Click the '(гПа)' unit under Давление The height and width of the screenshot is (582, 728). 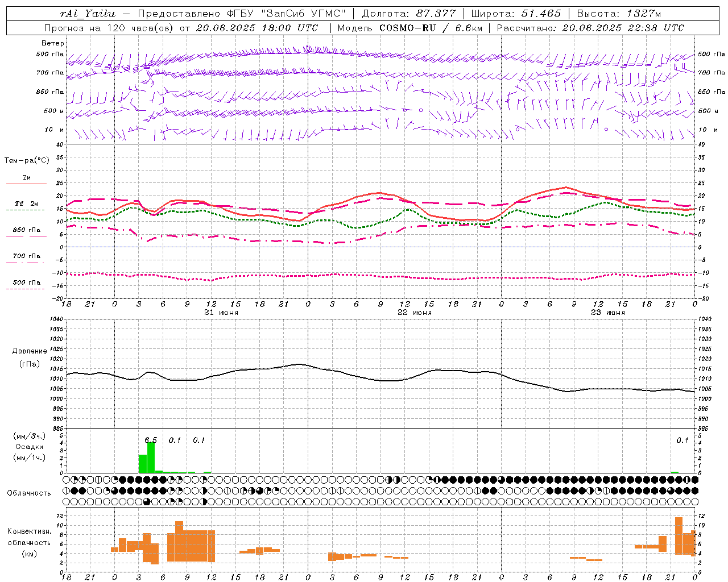[30, 364]
